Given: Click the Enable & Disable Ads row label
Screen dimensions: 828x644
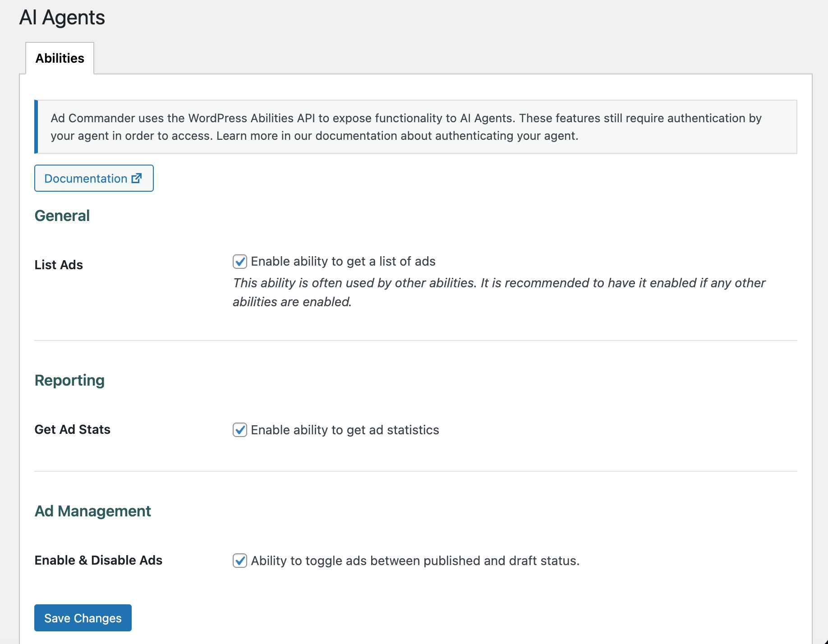Looking at the screenshot, I should [x=98, y=560].
